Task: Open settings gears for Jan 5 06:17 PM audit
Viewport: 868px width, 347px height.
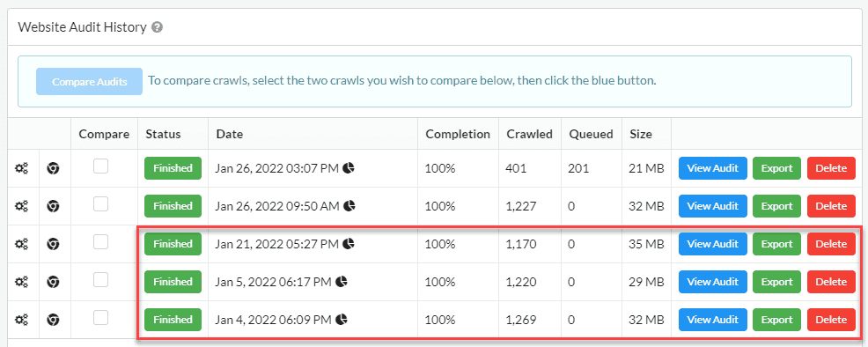Action: [22, 282]
